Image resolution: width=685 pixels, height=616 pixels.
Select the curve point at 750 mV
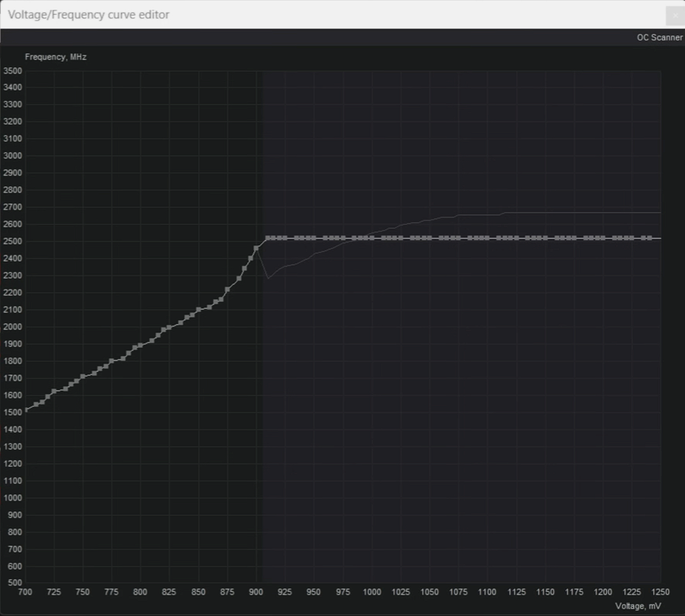(82, 377)
